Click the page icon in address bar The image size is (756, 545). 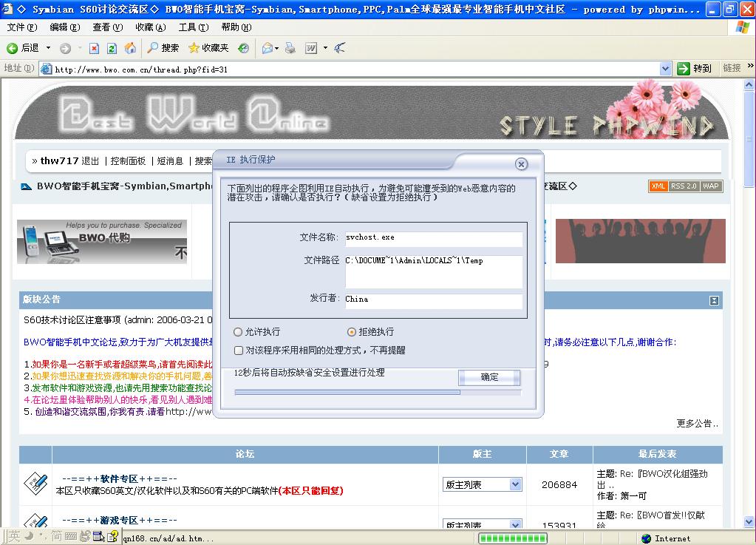coord(47,69)
